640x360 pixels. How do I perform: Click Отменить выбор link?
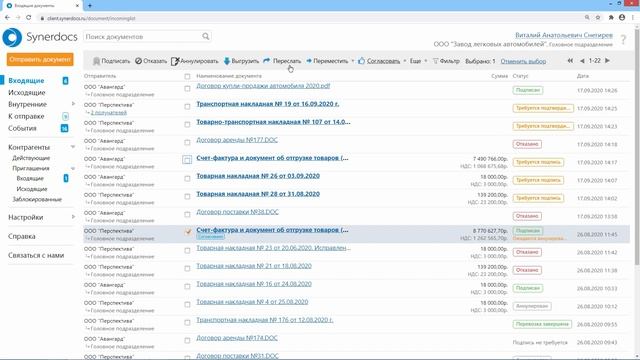[x=523, y=61]
